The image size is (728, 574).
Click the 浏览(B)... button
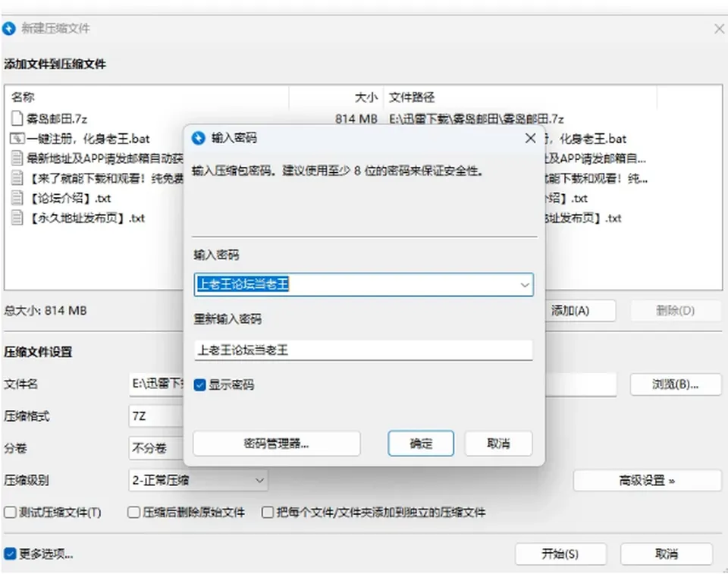(675, 384)
